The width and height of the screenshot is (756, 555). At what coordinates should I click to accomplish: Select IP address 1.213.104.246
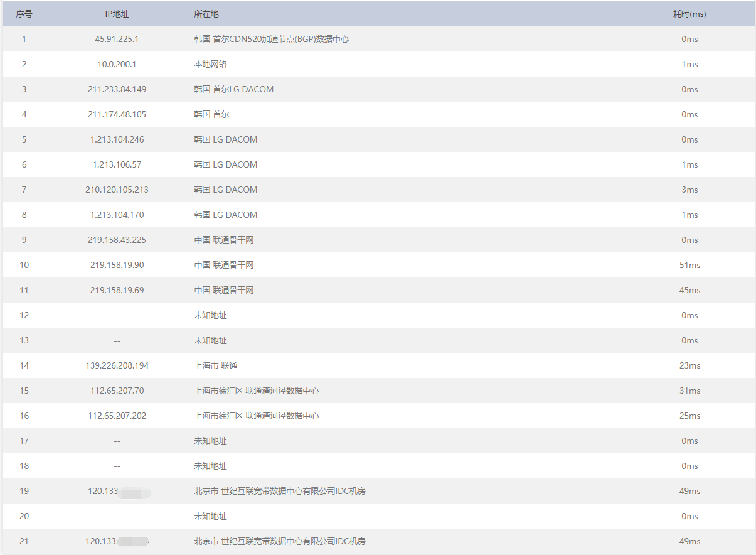click(x=117, y=139)
